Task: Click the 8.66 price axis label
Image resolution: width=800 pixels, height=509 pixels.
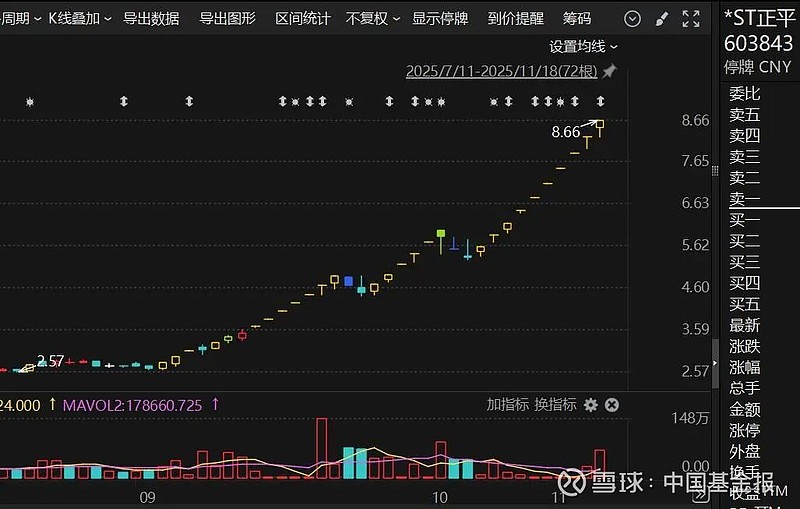Action: [x=695, y=121]
